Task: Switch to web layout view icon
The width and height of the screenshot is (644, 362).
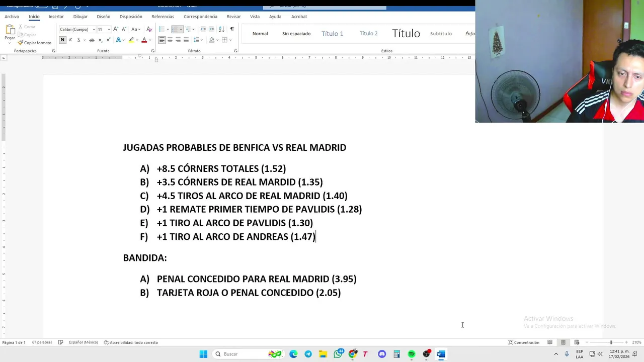Action: pos(577,342)
